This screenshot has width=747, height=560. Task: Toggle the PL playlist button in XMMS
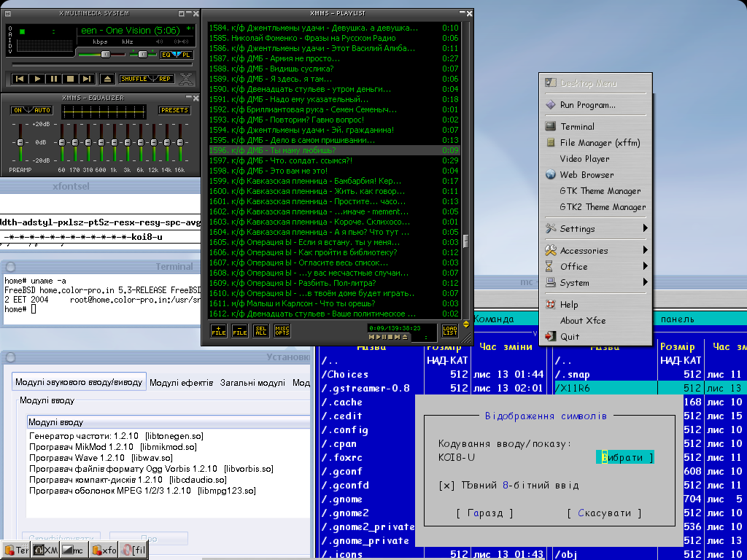click(186, 55)
